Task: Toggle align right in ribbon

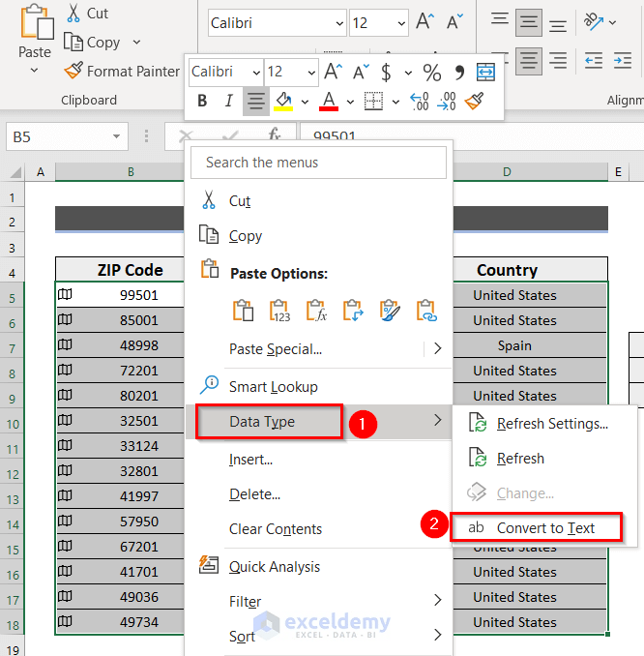Action: pyautogui.click(x=558, y=61)
